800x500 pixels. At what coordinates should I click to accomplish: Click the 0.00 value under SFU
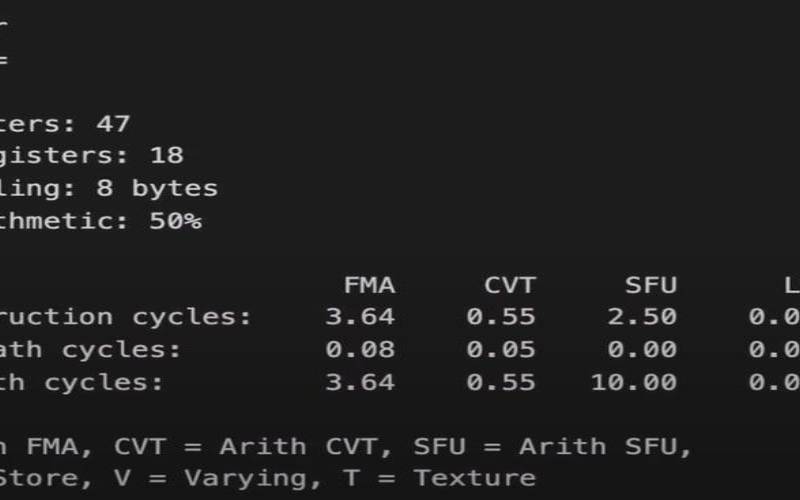coord(642,349)
